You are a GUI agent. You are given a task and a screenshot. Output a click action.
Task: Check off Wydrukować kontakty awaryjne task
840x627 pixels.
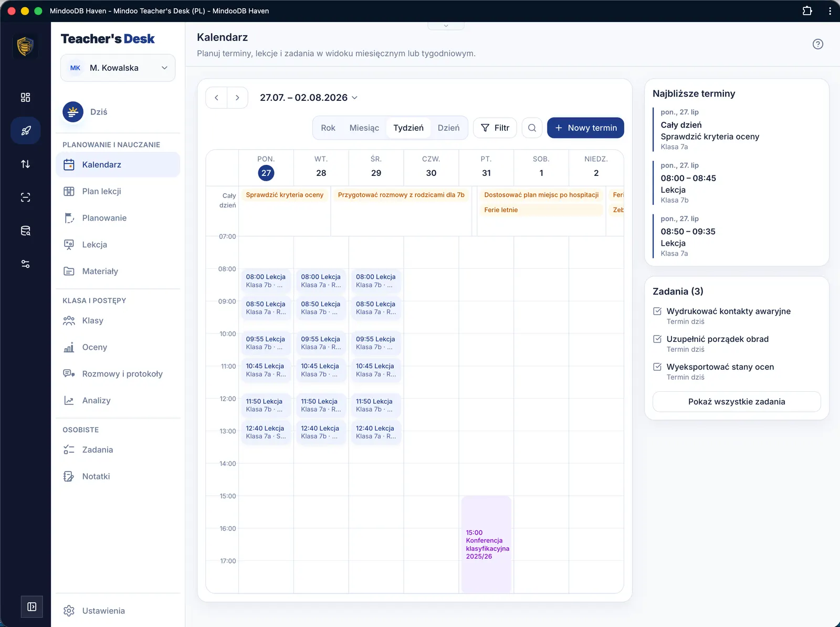pos(657,311)
